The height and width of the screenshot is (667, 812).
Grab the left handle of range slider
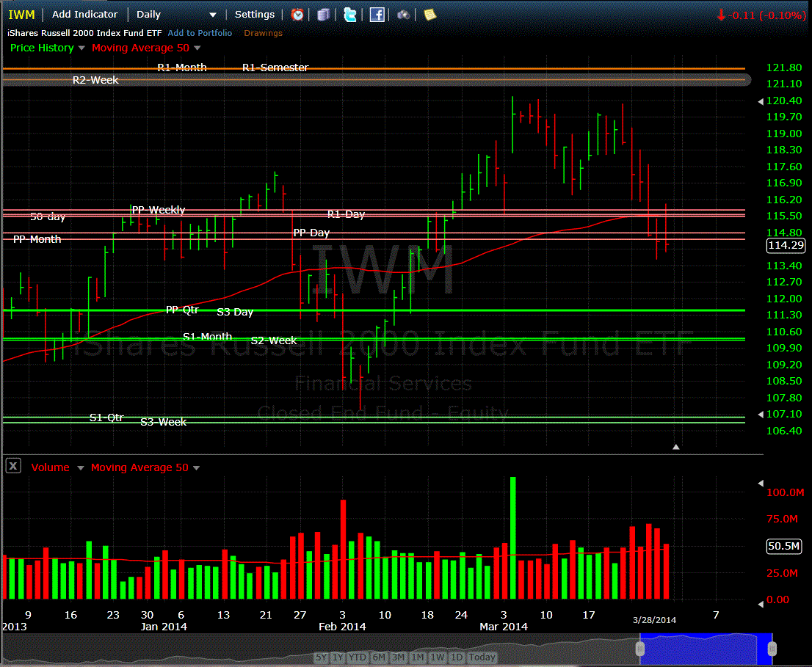[640, 649]
